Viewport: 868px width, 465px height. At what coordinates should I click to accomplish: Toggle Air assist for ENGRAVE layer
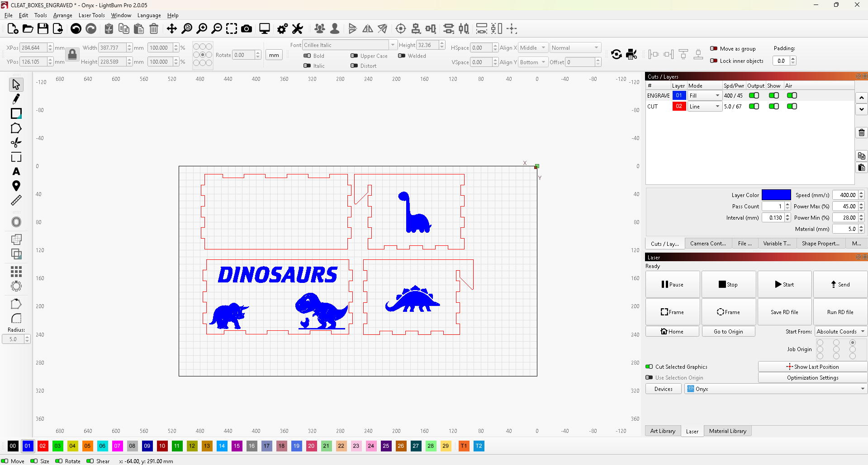[792, 95]
